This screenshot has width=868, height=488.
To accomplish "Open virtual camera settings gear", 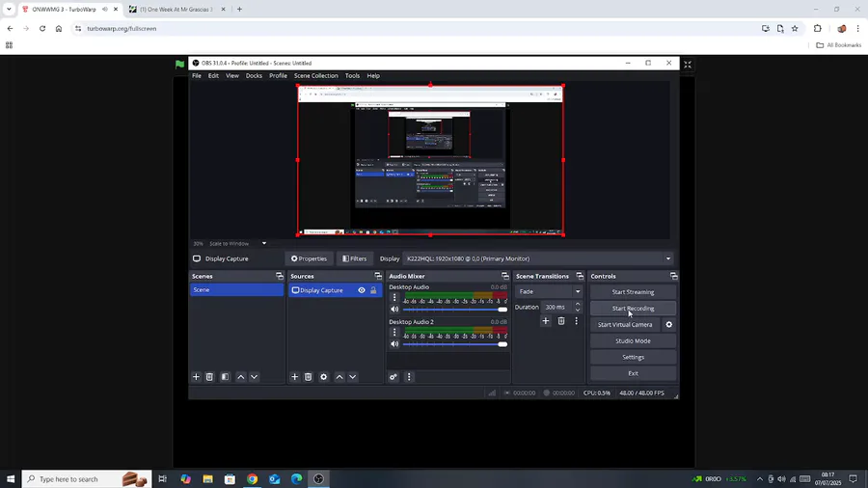I will point(668,325).
